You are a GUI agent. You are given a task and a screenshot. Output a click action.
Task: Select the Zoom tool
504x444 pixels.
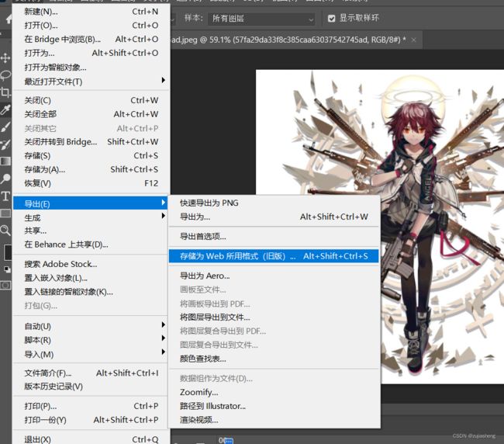5,230
